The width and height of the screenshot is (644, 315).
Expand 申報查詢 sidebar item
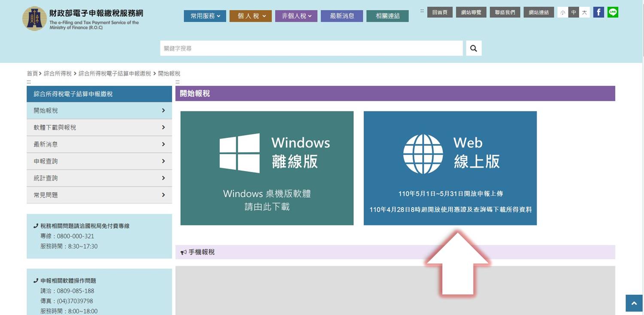coord(99,161)
